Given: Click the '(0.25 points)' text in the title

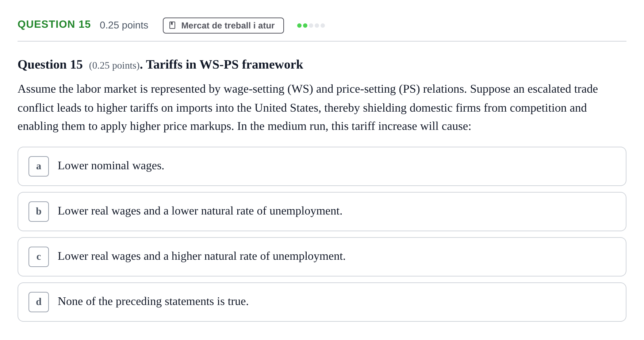Looking at the screenshot, I should click(x=114, y=65).
